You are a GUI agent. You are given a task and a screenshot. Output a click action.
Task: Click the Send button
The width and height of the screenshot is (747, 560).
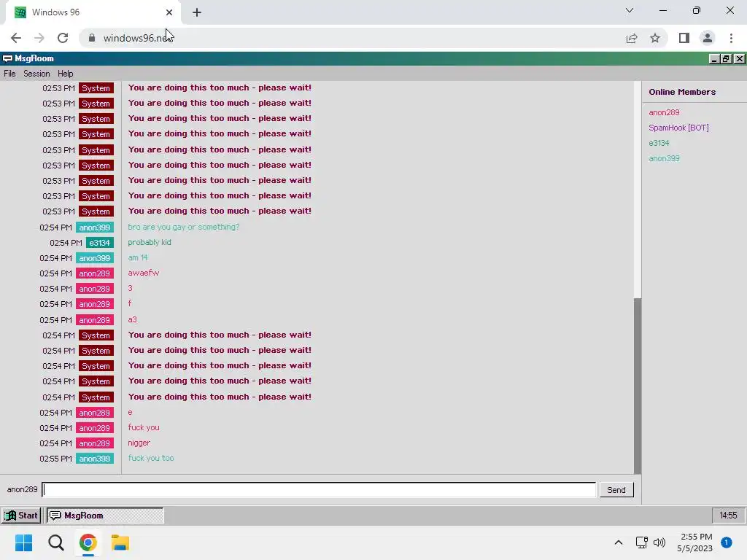616,489
